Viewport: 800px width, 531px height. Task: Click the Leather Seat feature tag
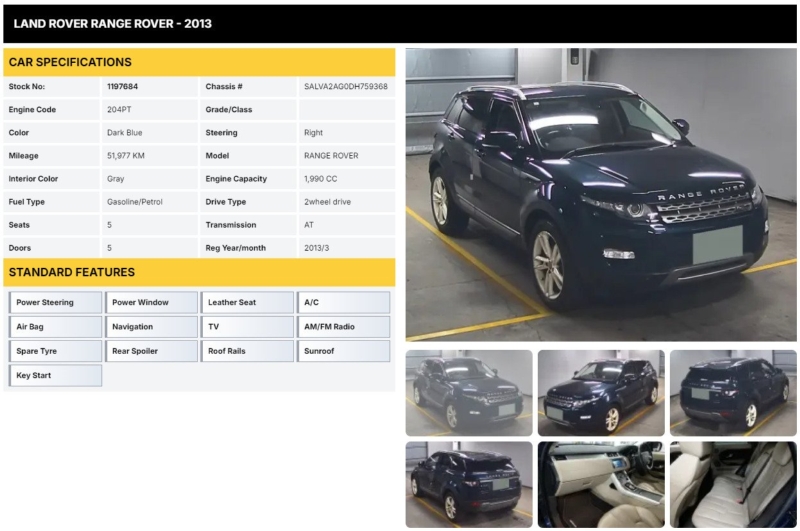tap(247, 302)
